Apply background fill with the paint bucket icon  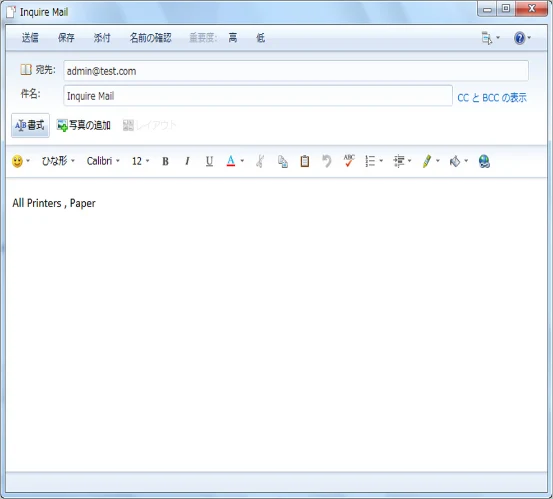tap(455, 161)
